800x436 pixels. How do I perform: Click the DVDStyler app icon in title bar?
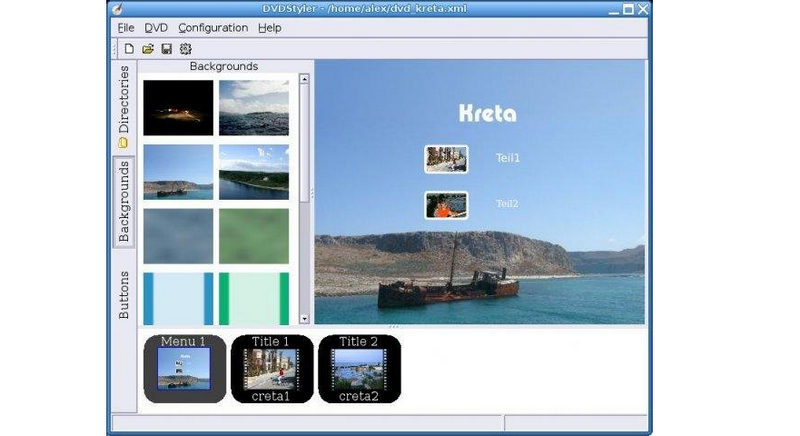click(118, 9)
